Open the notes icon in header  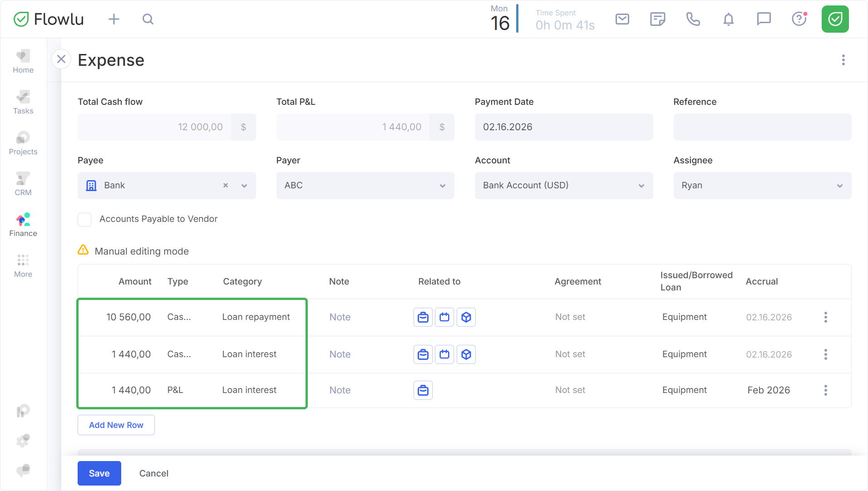tap(657, 19)
